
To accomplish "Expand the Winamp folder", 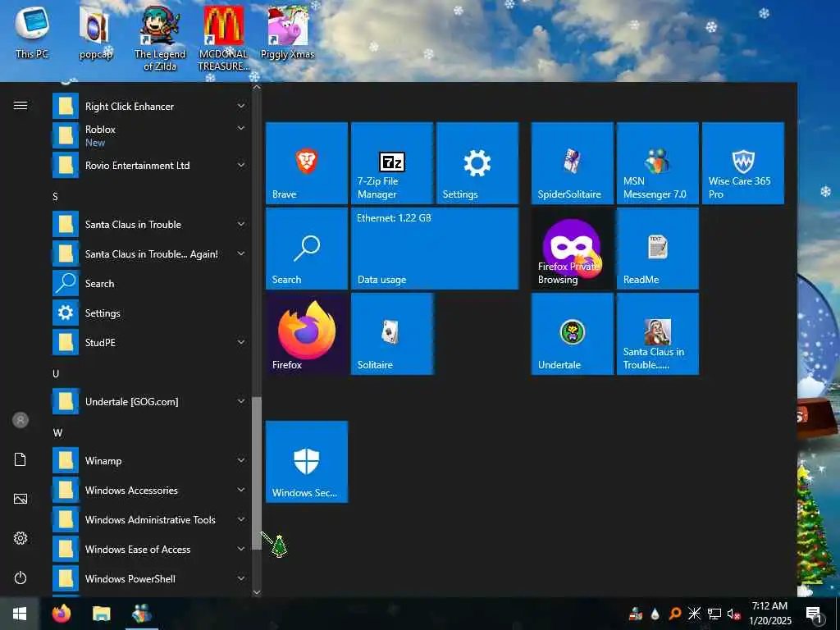I will point(241,460).
